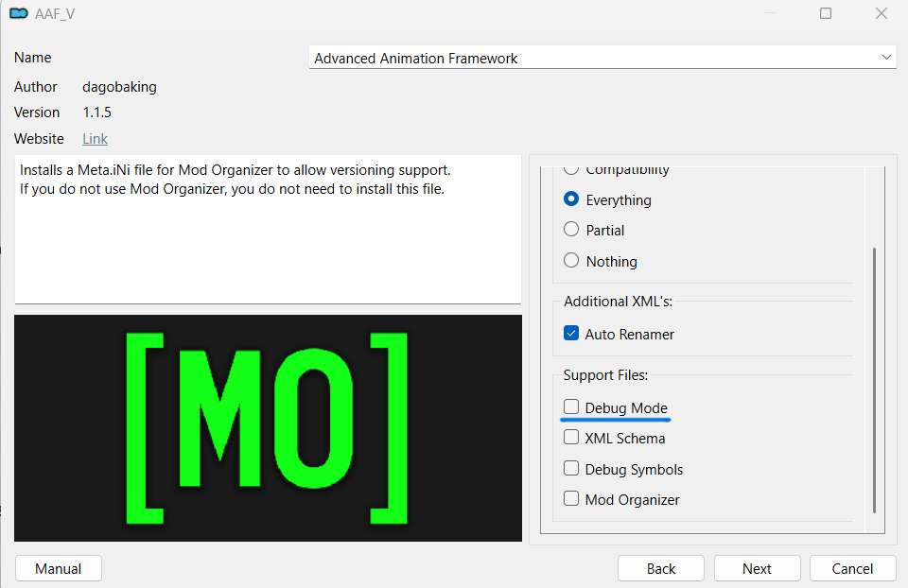Cancel the installation
The height and width of the screenshot is (588, 908).
852,568
